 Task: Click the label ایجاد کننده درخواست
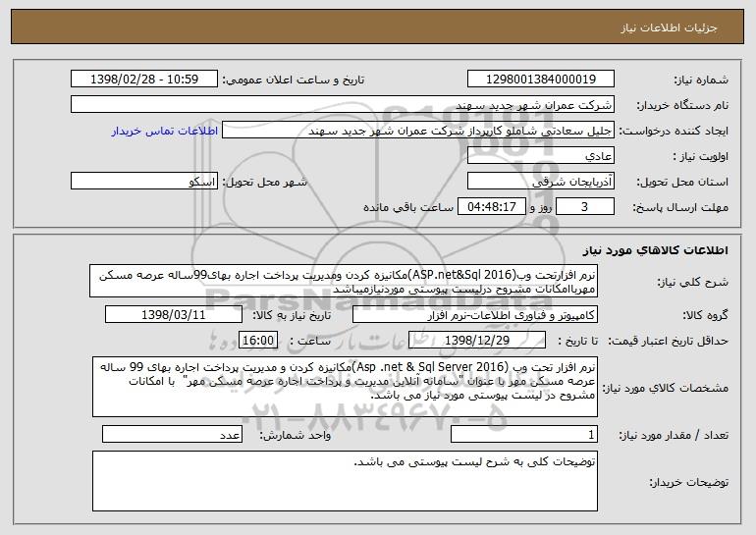[674, 132]
